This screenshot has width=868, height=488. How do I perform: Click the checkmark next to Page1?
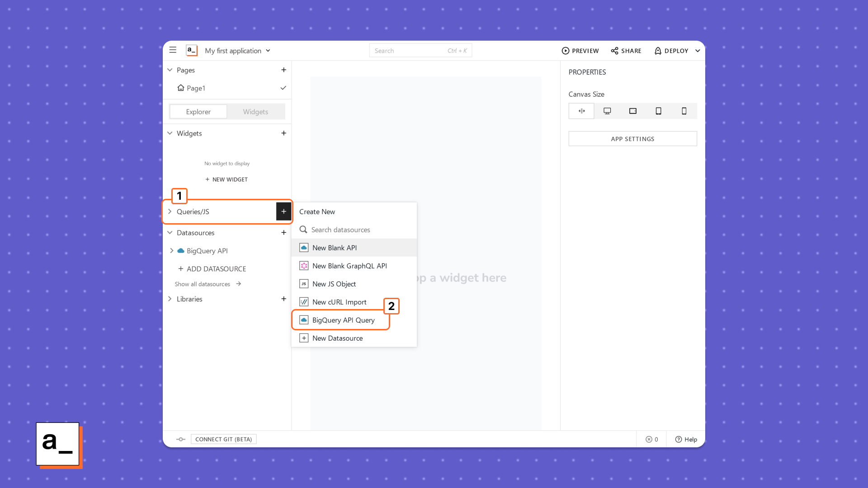point(283,88)
